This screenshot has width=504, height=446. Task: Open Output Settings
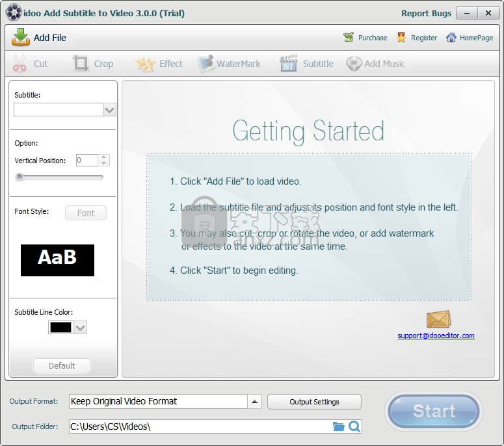[x=314, y=402]
